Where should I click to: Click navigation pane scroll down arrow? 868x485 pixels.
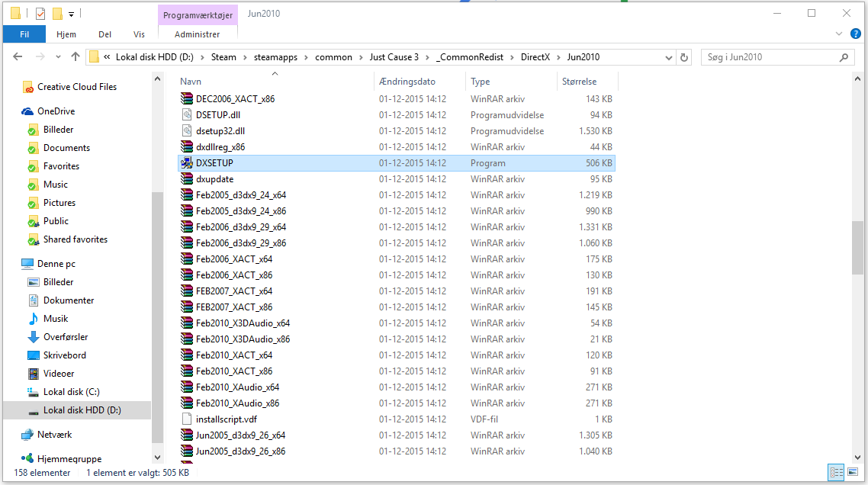point(157,458)
